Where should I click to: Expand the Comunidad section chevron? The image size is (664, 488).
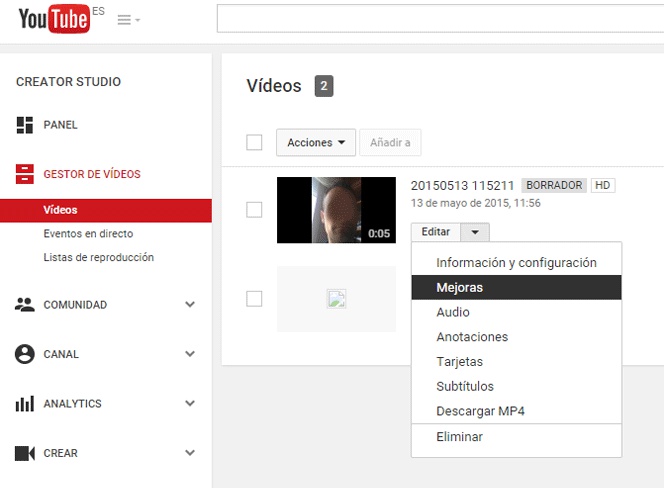pyautogui.click(x=190, y=304)
